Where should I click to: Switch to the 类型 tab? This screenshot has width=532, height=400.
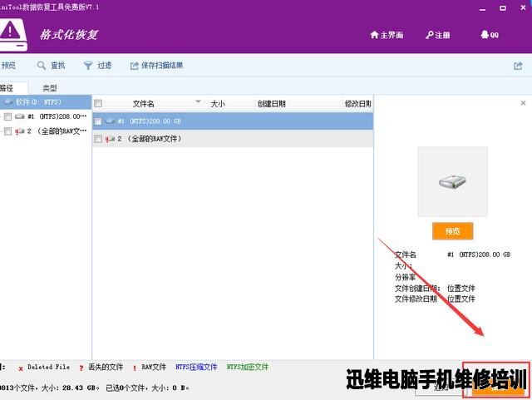click(50, 88)
